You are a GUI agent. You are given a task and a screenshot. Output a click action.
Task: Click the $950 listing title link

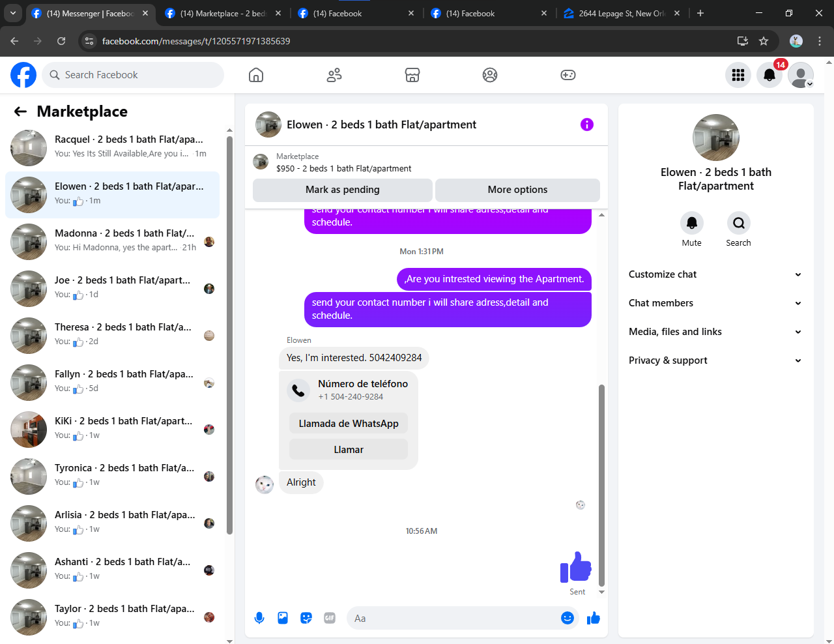[344, 168]
